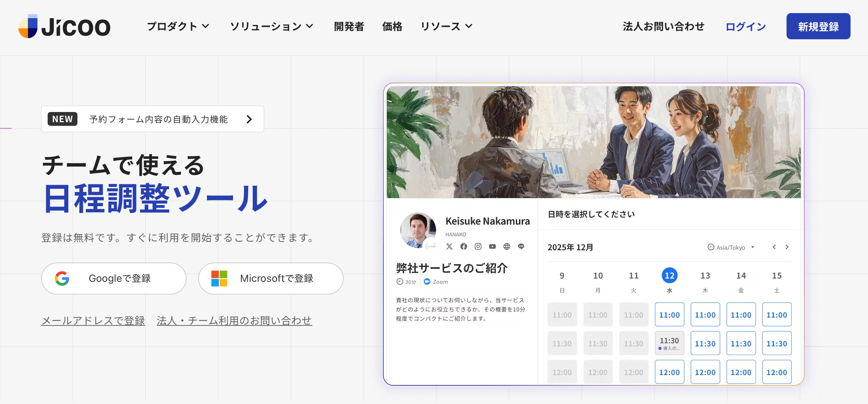Expand the ソリューション dropdown
Viewport: 868px width, 404px height.
(x=271, y=26)
